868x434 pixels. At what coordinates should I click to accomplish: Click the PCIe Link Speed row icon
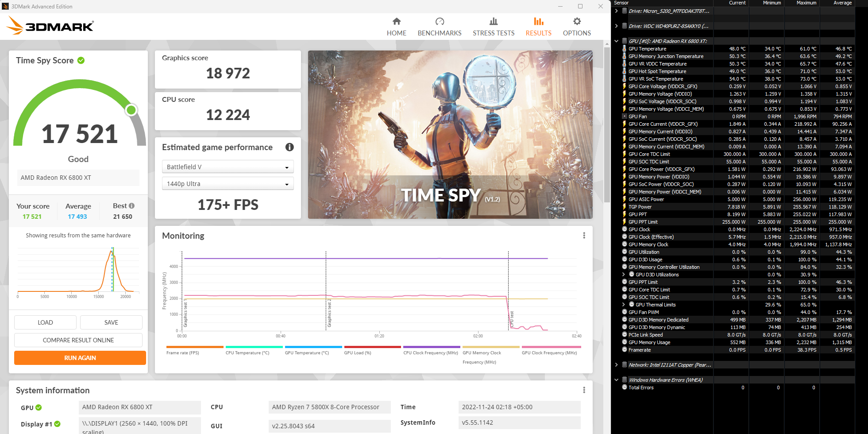625,335
